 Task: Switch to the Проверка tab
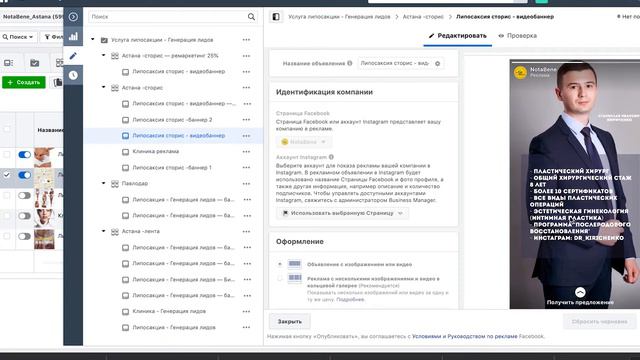pyautogui.click(x=518, y=36)
